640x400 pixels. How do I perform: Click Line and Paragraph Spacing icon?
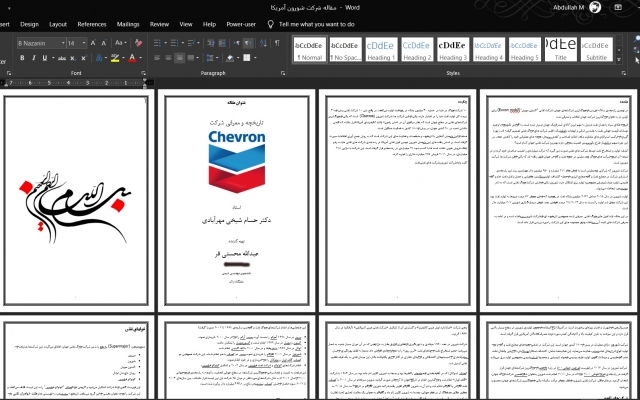pos(210,58)
